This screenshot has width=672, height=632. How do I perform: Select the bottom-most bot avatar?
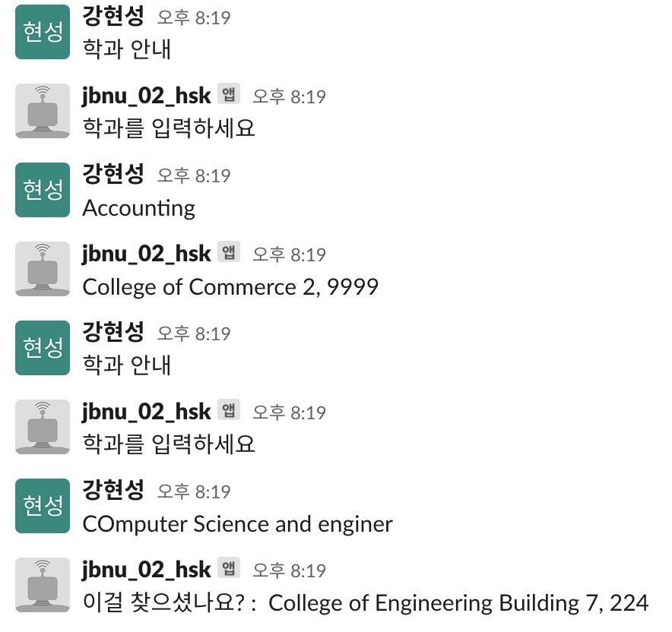tap(42, 585)
